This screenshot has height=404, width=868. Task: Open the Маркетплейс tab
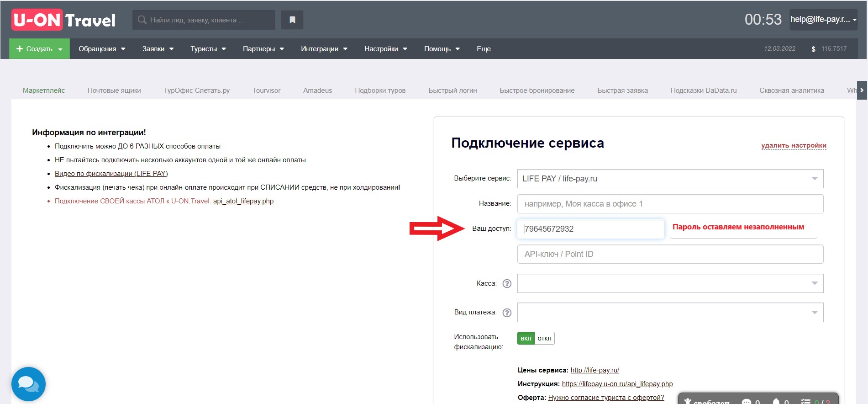click(x=44, y=90)
